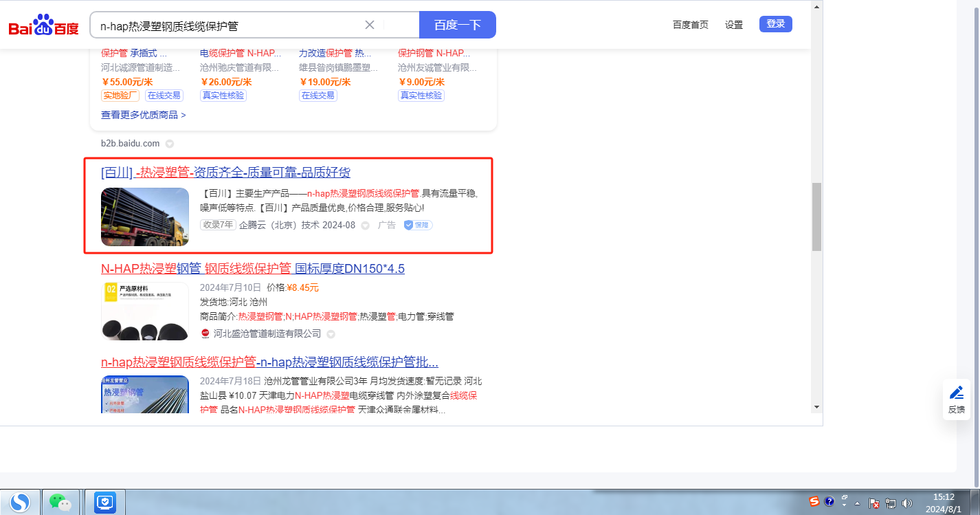
Task: Expand dropdown arrow beside 企腾云 2024-08
Action: (x=366, y=226)
